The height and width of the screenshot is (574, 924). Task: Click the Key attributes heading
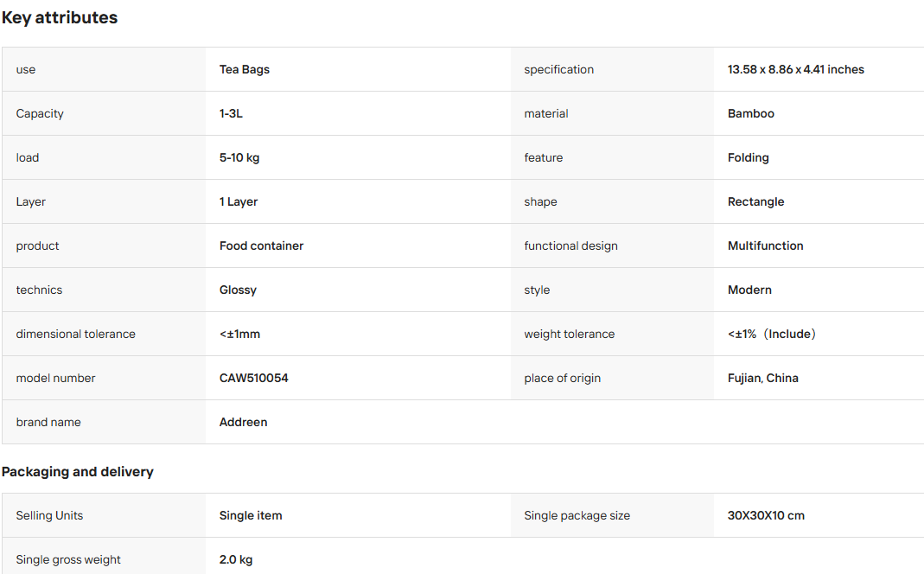[60, 17]
